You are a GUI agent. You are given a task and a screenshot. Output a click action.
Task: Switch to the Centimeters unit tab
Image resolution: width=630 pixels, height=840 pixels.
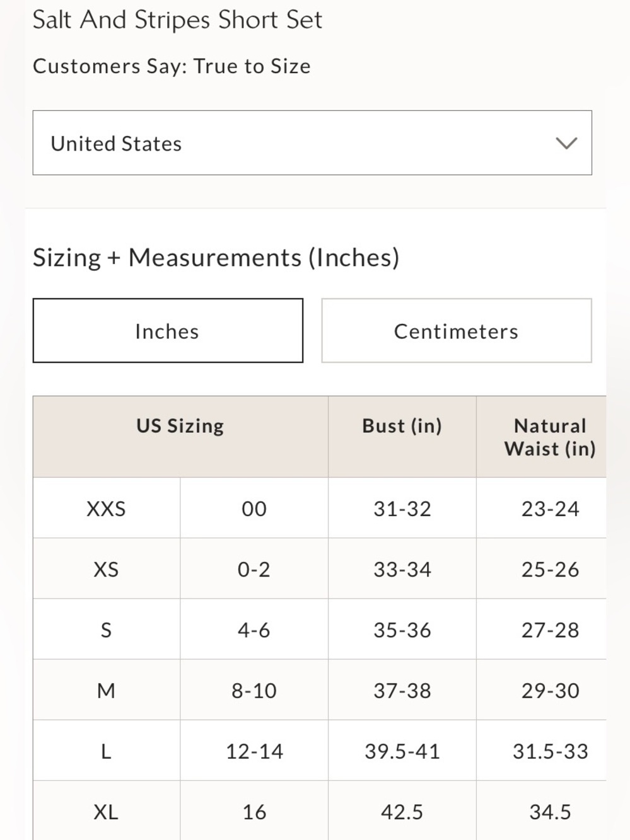coord(457,331)
